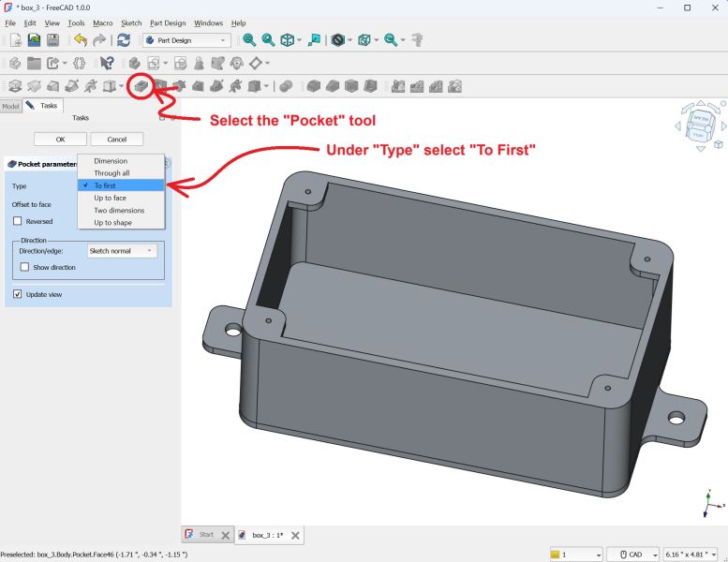Click the Refresh recompute icon
The height and width of the screenshot is (562, 728).
pos(123,40)
